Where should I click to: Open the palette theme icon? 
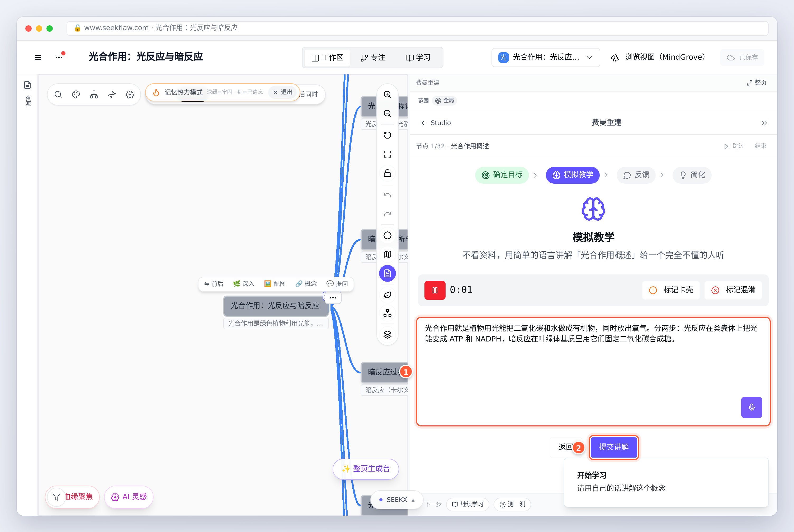pyautogui.click(x=76, y=94)
